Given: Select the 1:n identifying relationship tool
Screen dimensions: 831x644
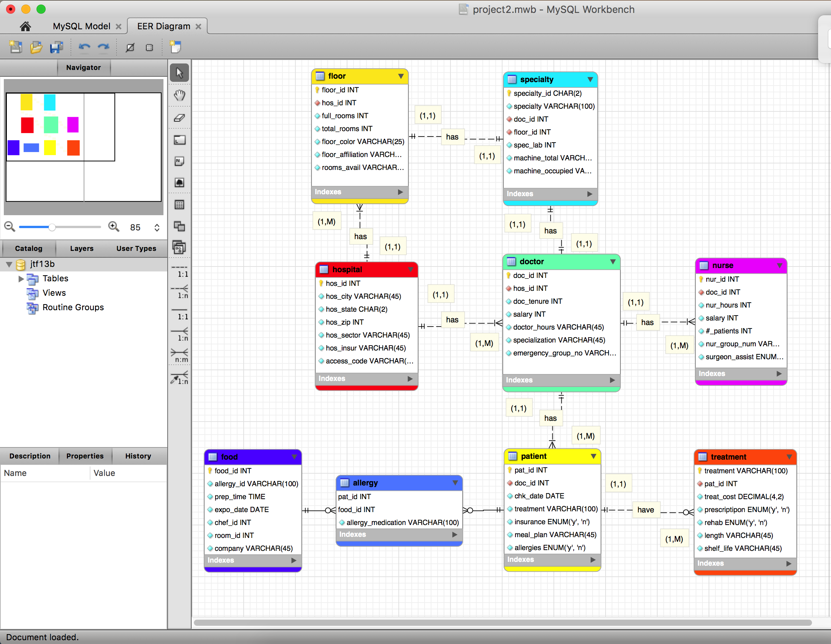Looking at the screenshot, I should coord(179,335).
